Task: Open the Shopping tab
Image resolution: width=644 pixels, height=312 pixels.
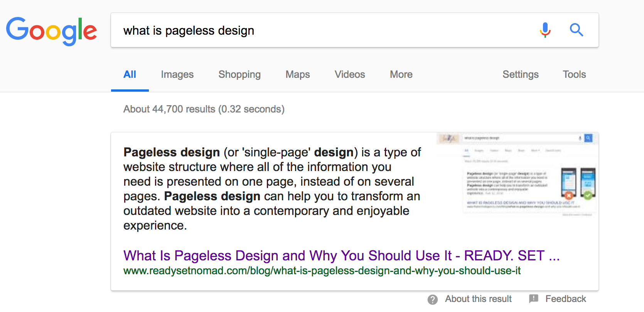Action: [x=239, y=75]
